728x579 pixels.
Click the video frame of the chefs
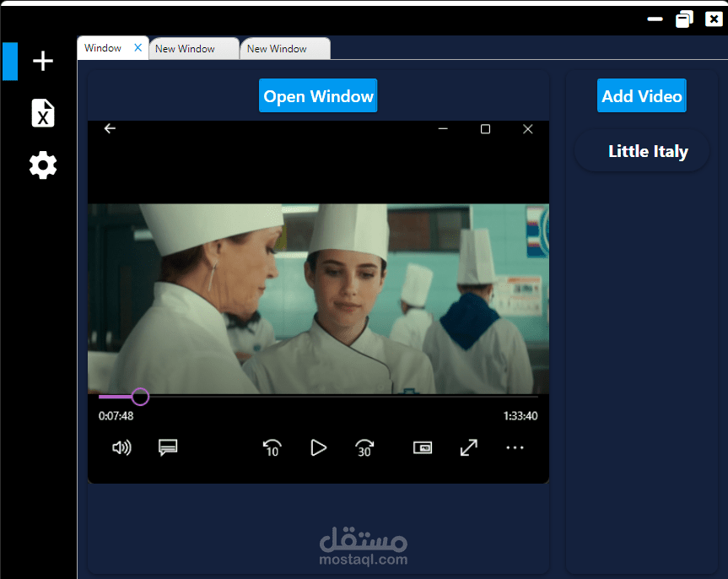click(318, 299)
